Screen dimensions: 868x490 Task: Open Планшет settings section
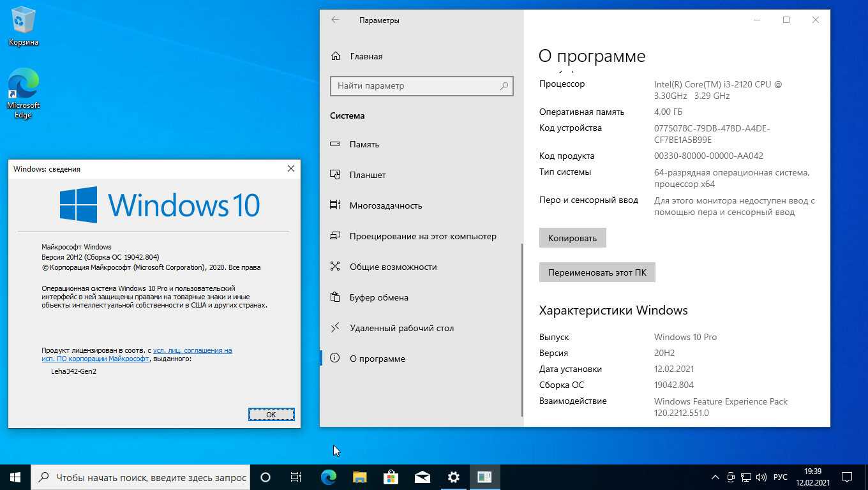421,175
